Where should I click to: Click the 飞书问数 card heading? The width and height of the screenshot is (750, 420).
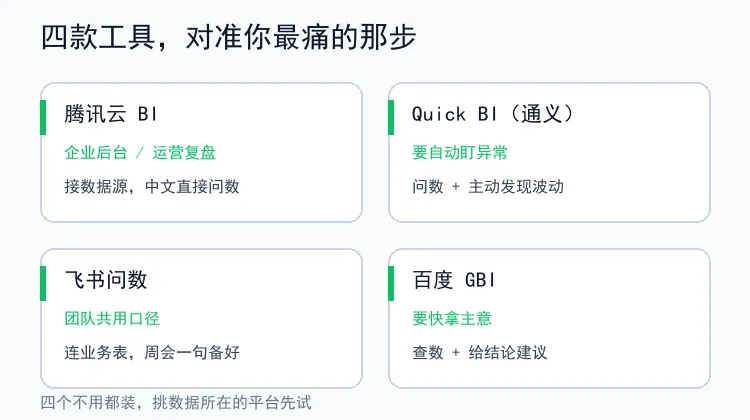tap(106, 280)
